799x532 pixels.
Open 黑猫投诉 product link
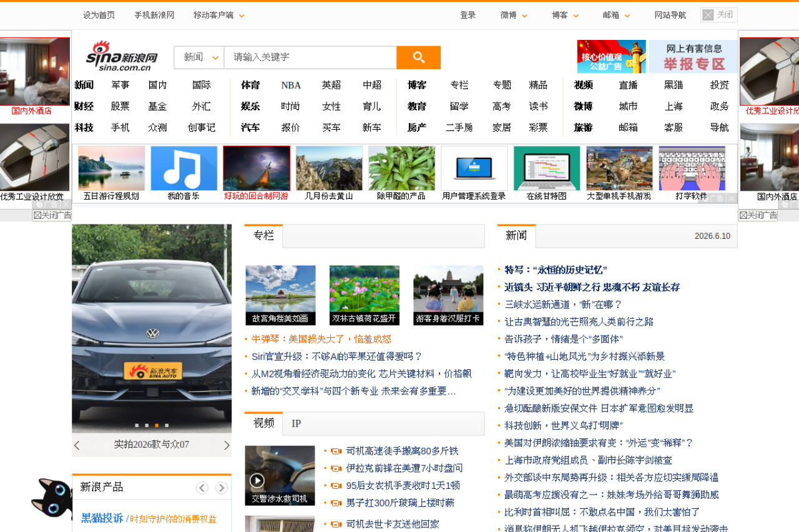pos(102,518)
